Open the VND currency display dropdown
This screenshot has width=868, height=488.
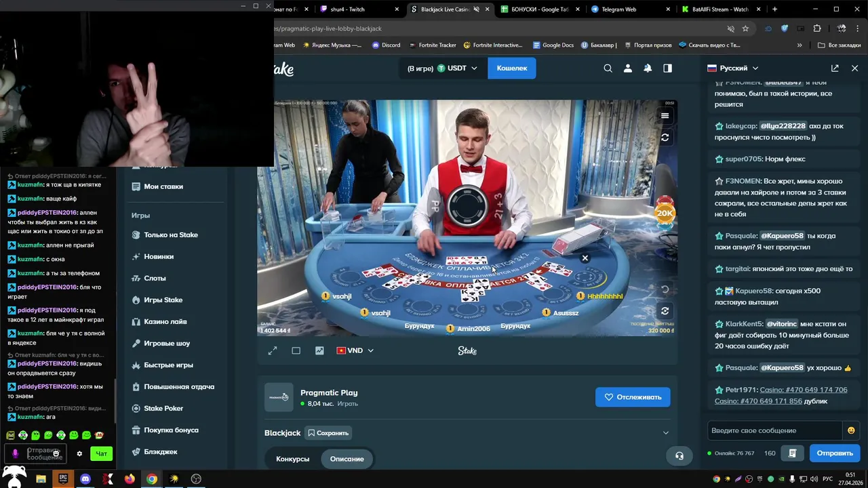[x=355, y=350]
